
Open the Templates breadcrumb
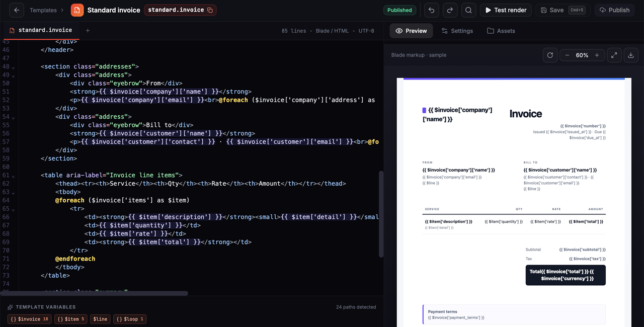pos(43,10)
